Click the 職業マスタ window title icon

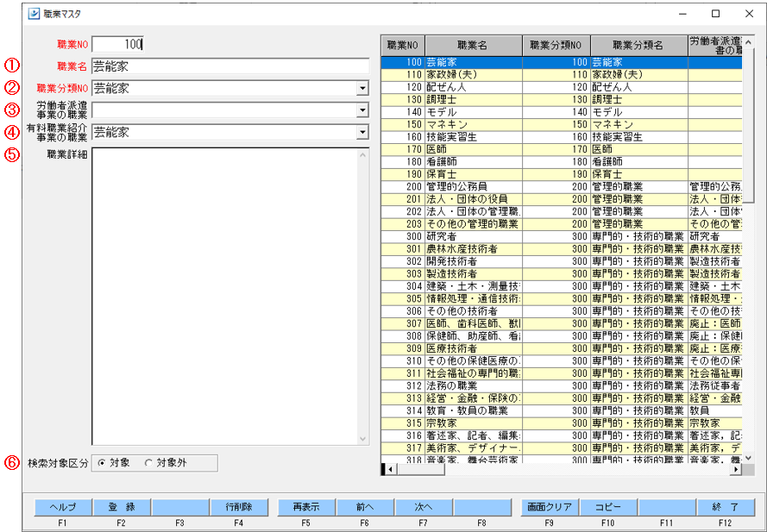[34, 13]
